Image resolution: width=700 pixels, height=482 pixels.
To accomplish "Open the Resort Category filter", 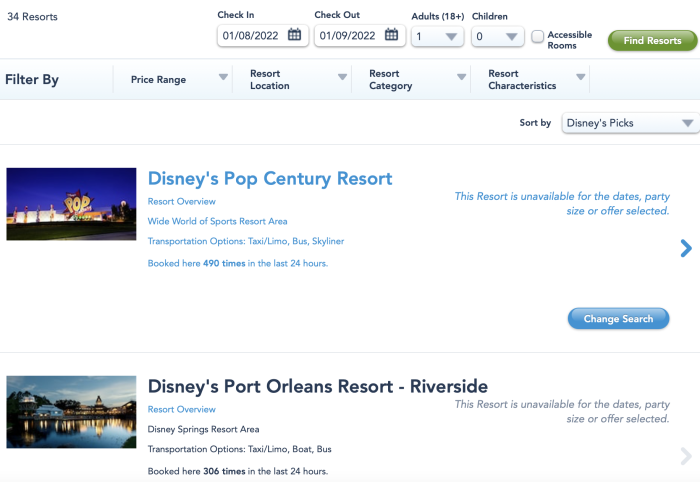I will [x=413, y=80].
